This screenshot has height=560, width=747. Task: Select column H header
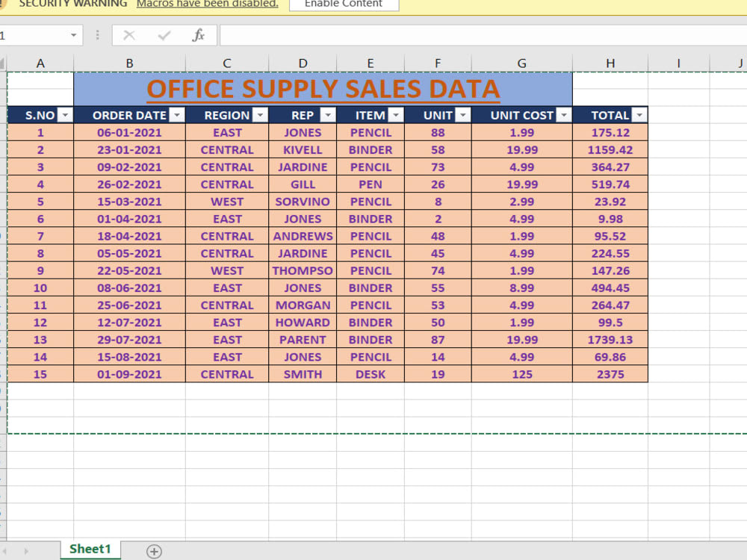pyautogui.click(x=610, y=63)
